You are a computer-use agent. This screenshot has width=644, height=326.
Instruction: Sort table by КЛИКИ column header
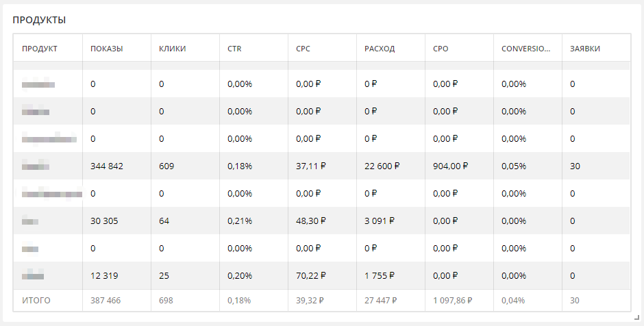point(172,49)
